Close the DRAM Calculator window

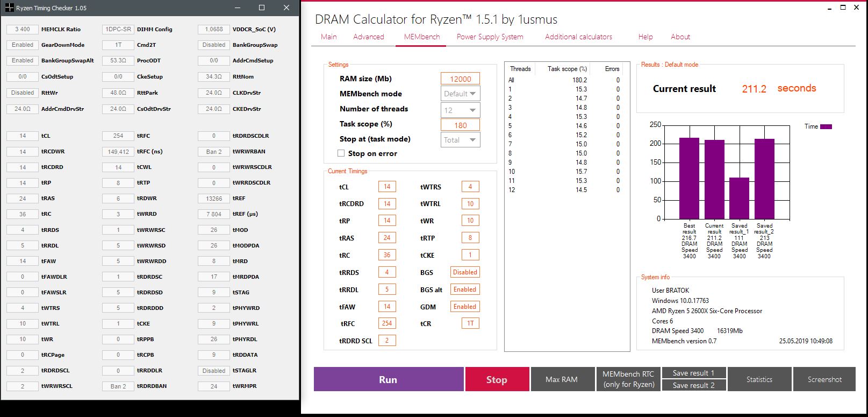(x=858, y=8)
